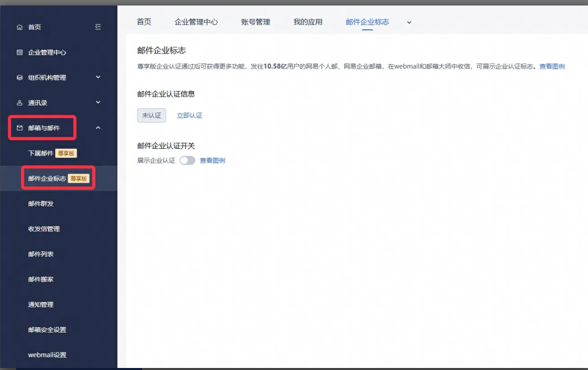The width and height of the screenshot is (588, 370).
Task: Click the home icon beside 首页 in sidebar
Action: (20, 27)
